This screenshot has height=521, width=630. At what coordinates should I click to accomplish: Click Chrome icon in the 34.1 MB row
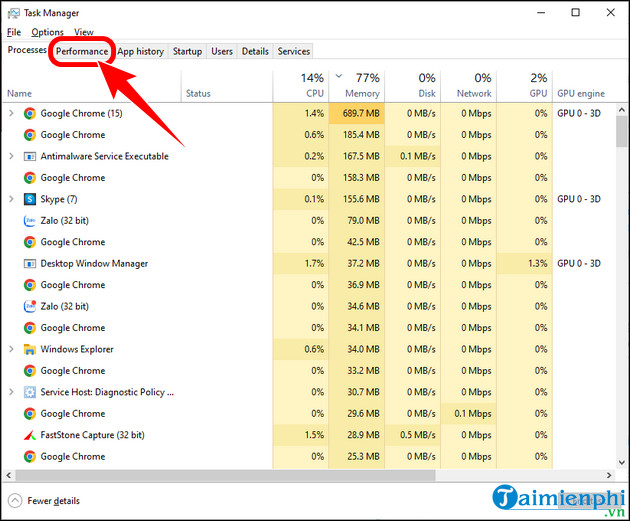(29, 328)
